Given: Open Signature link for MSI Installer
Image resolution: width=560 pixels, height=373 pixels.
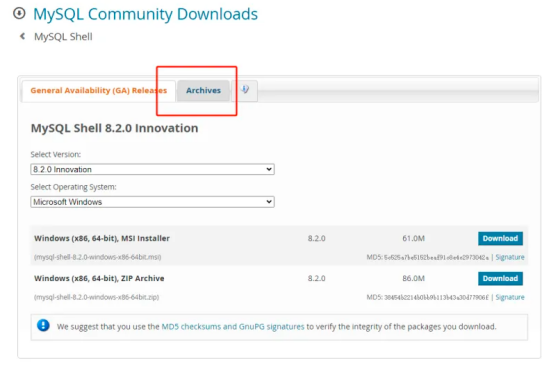Looking at the screenshot, I should (x=510, y=257).
